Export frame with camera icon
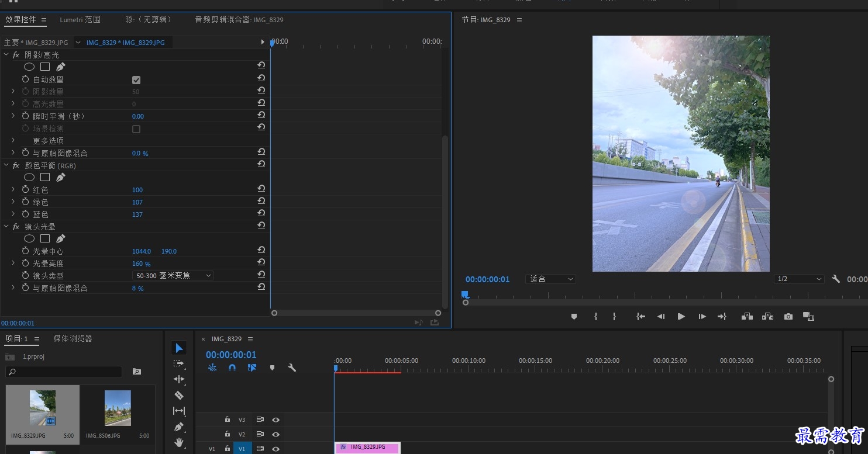 (x=788, y=317)
